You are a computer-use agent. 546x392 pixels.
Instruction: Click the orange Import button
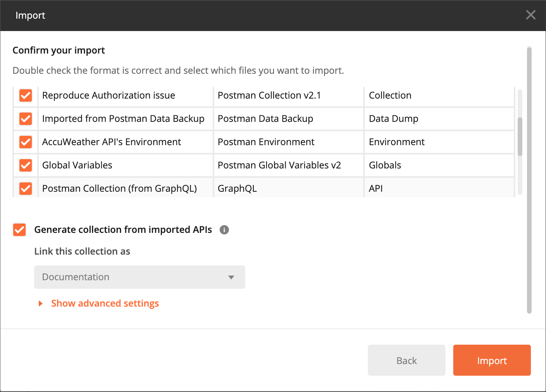click(x=492, y=360)
